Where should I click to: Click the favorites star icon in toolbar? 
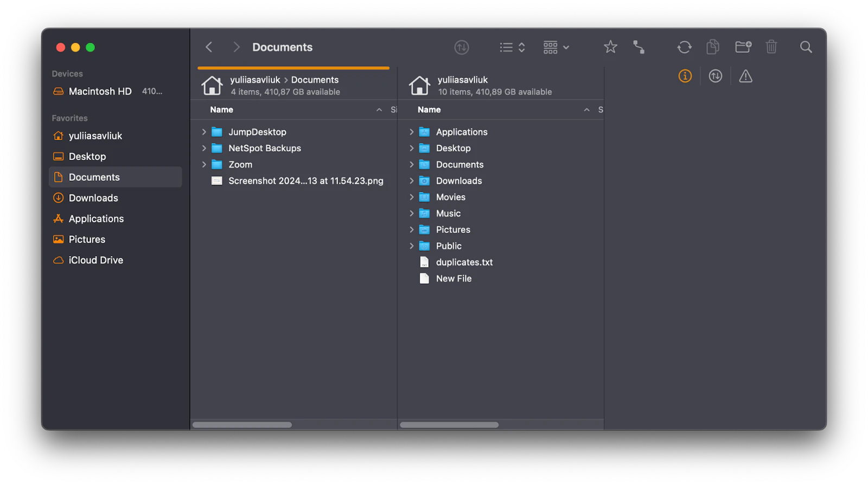[610, 47]
